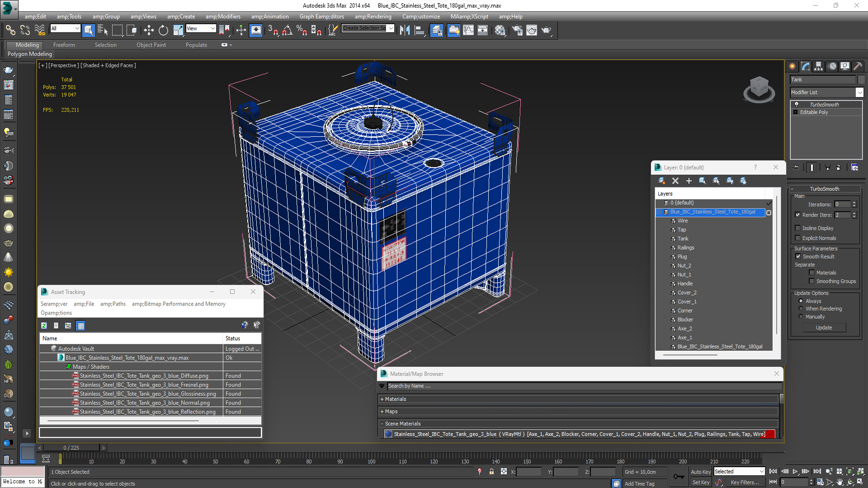This screenshot has height=488, width=868.
Task: Open the Modifier List dropdown
Action: [x=859, y=92]
